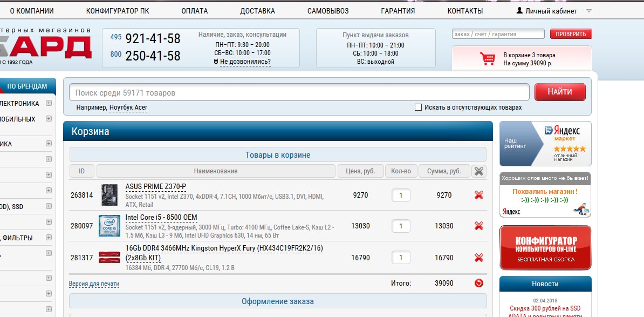
Task: Delete Intel Core i5-8500 row with red X
Action: click(x=478, y=226)
